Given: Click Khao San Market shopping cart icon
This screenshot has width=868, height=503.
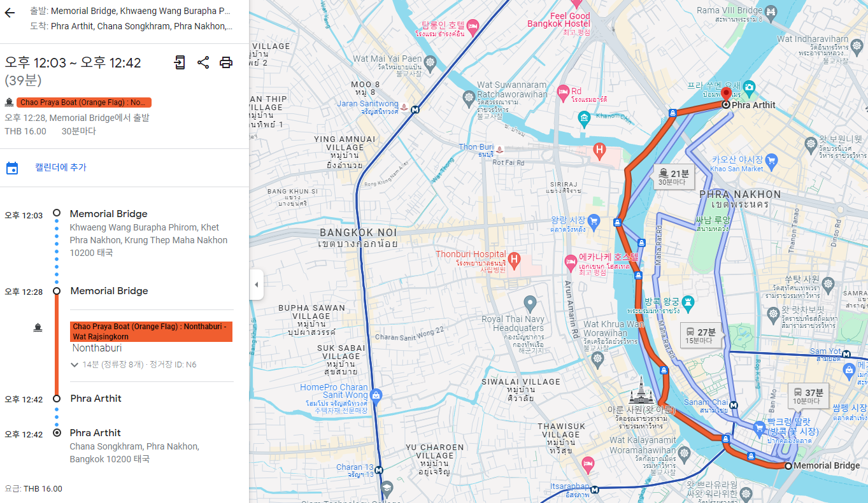Looking at the screenshot, I should (772, 160).
